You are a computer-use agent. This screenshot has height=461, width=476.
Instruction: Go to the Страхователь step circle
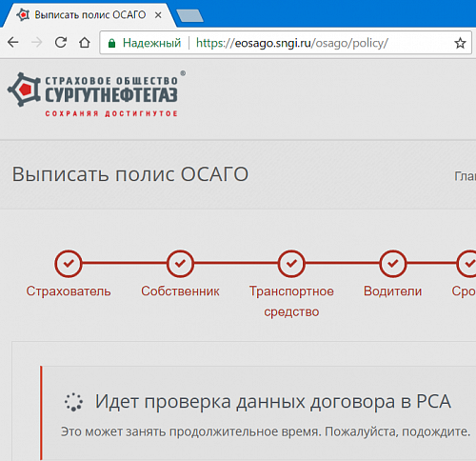(x=69, y=264)
